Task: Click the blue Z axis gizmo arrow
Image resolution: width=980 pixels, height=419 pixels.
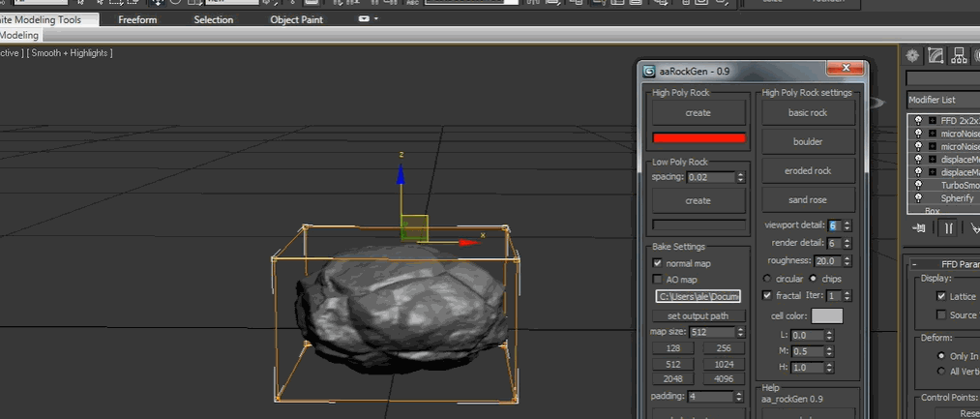Action: [x=401, y=175]
